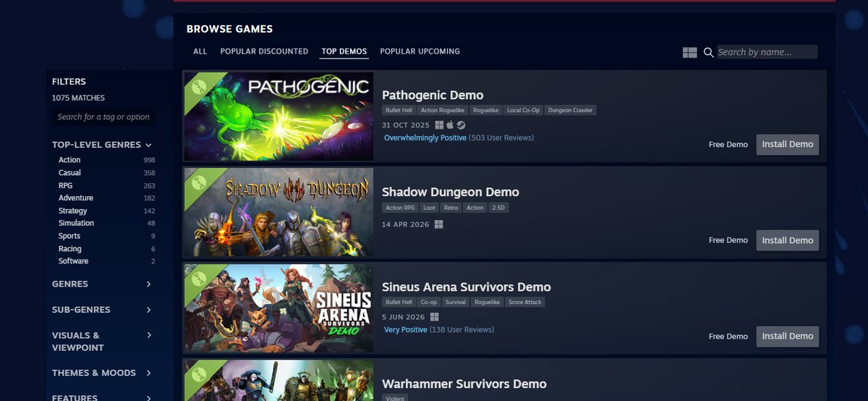Screen dimensions: 868x401
Task: Click the green corner badge on Warhammer Survivors artwork
Action: point(199,374)
